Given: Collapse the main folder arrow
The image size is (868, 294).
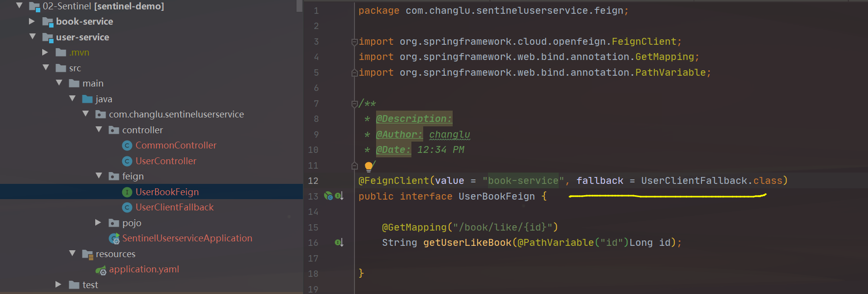Looking at the screenshot, I should (x=59, y=83).
